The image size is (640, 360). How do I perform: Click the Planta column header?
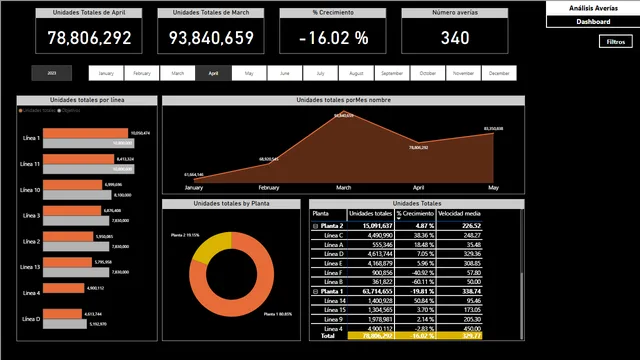pyautogui.click(x=320, y=214)
